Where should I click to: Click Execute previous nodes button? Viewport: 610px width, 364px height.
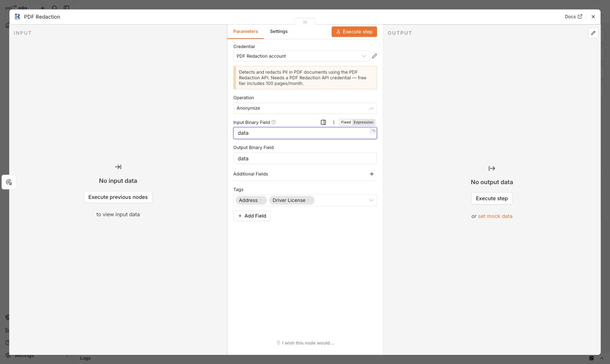coord(118,197)
